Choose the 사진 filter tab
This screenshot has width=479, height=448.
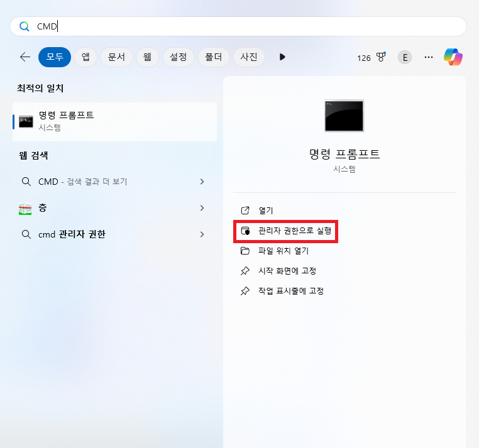point(249,57)
